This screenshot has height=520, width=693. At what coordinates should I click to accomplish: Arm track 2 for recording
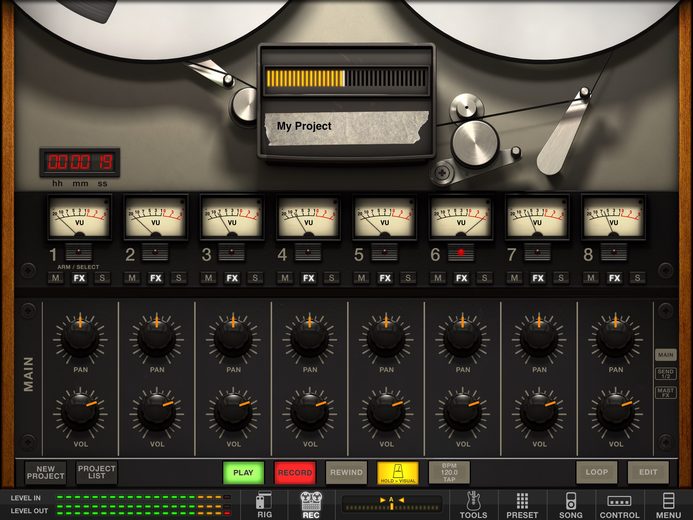155,252
